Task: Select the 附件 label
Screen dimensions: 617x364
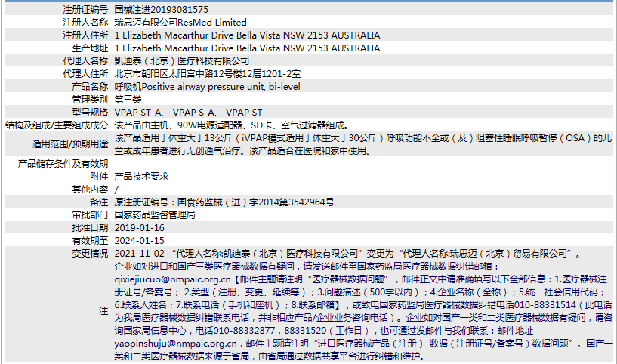Action: pos(99,176)
